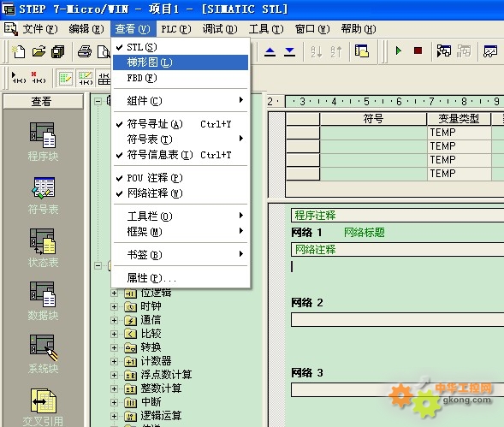Viewport: 504px width, 427px height.
Task: Open the 调试(D) menu
Action: pos(220,29)
